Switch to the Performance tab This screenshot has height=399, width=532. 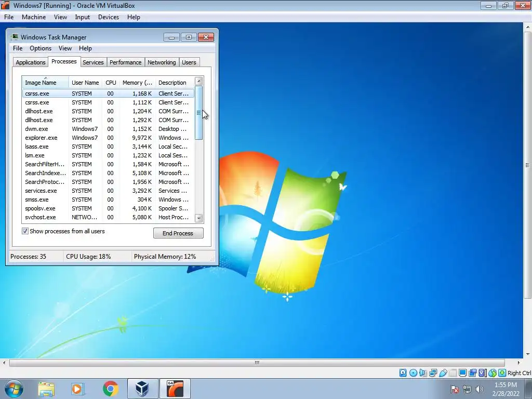(126, 62)
